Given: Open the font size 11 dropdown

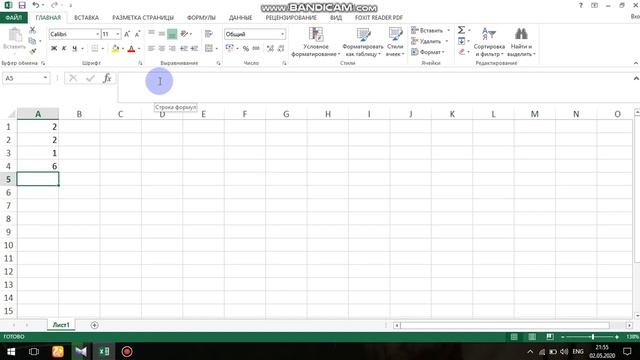Looking at the screenshot, I should point(118,34).
